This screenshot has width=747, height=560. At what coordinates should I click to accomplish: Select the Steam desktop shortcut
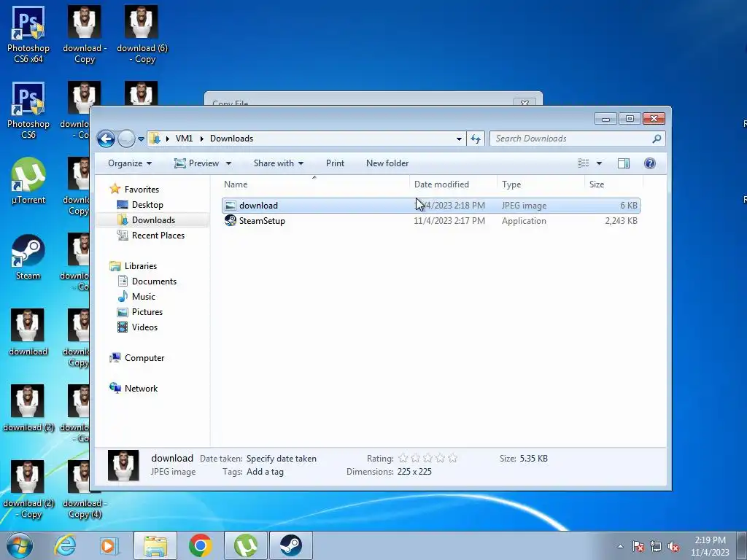point(28,257)
